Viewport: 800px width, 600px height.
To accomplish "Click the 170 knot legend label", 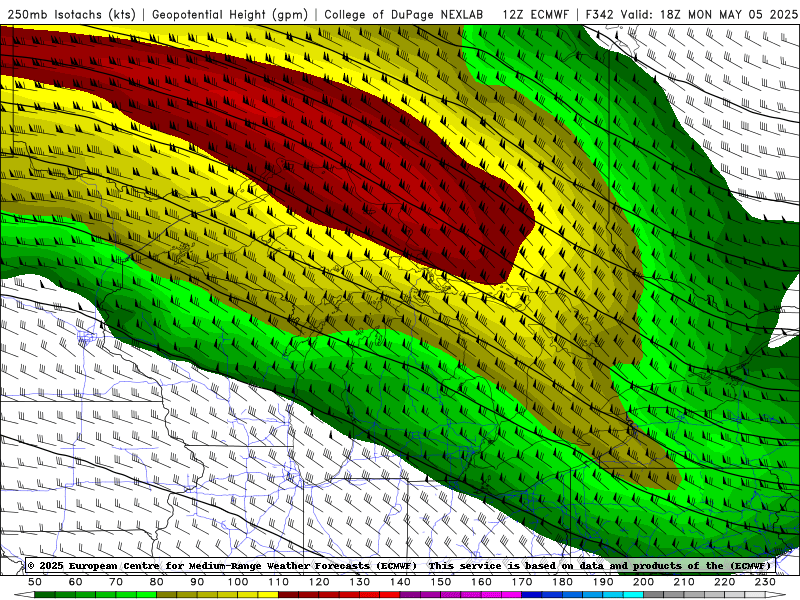I will click(521, 582).
